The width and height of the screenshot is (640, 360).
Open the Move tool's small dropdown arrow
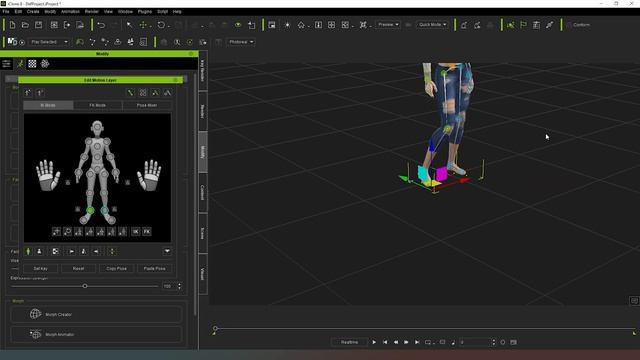tap(151, 26)
